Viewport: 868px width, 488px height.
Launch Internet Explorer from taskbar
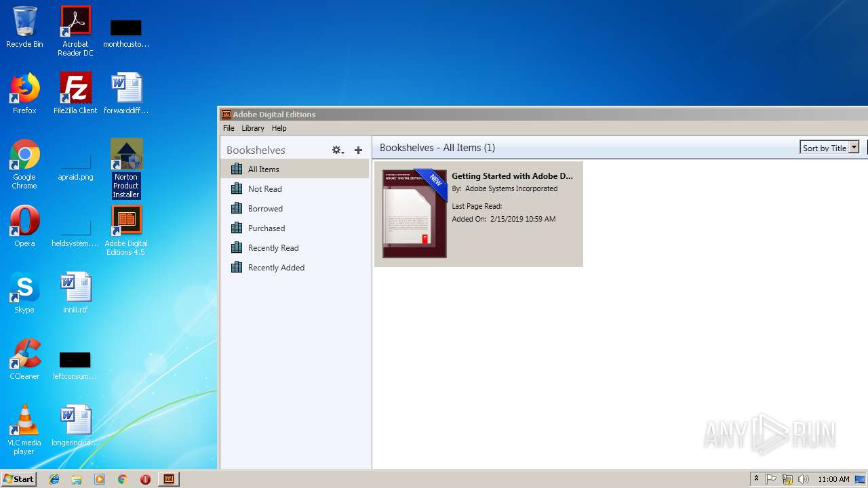point(54,479)
